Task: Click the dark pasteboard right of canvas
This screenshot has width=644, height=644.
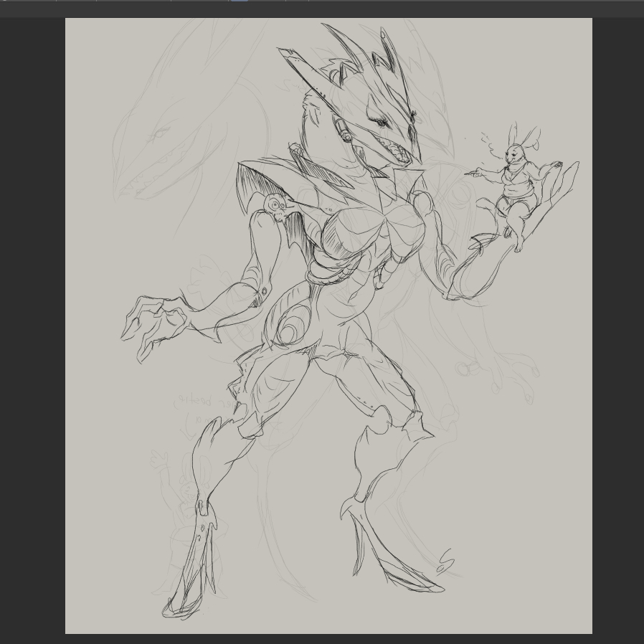Action: (x=618, y=323)
